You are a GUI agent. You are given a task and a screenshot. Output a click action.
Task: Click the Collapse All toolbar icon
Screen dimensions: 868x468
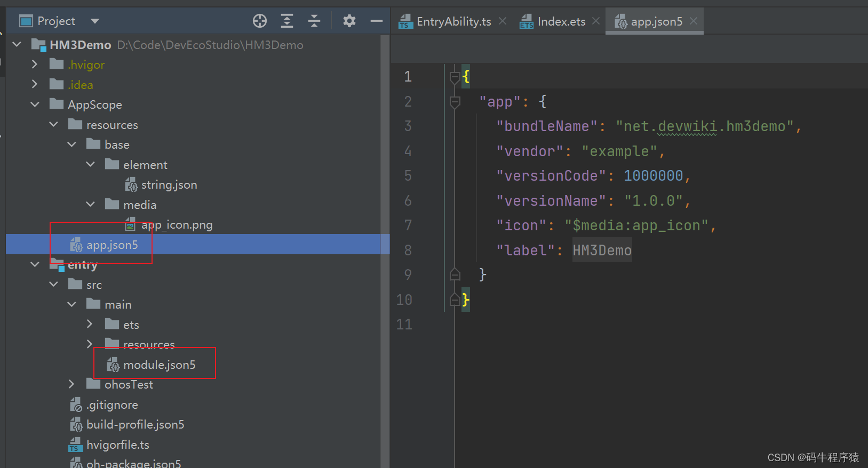point(314,21)
